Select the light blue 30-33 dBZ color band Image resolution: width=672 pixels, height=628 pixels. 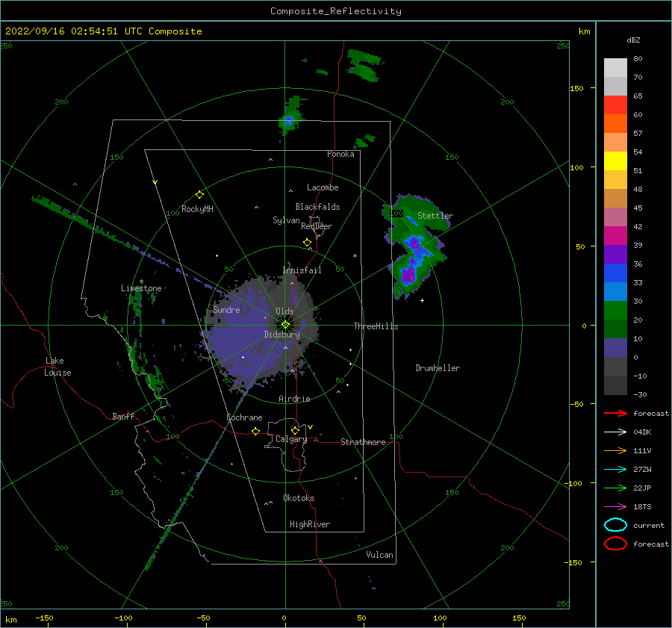(615, 291)
